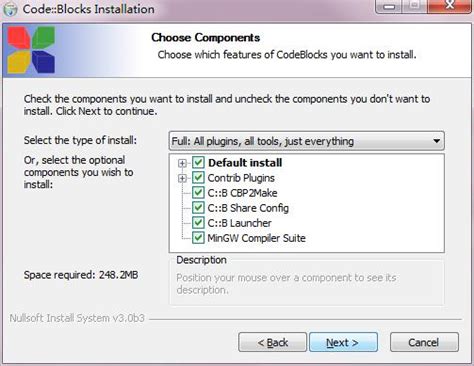Uncheck the Default install checkbox
Image resolution: width=474 pixels, height=366 pixels.
point(198,163)
